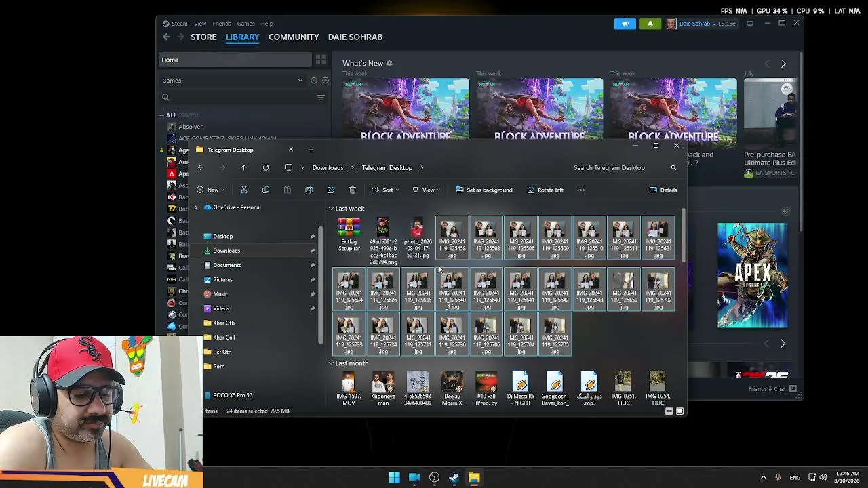Select the Exitlag Setup.rar file
868x488 pixels.
click(349, 235)
